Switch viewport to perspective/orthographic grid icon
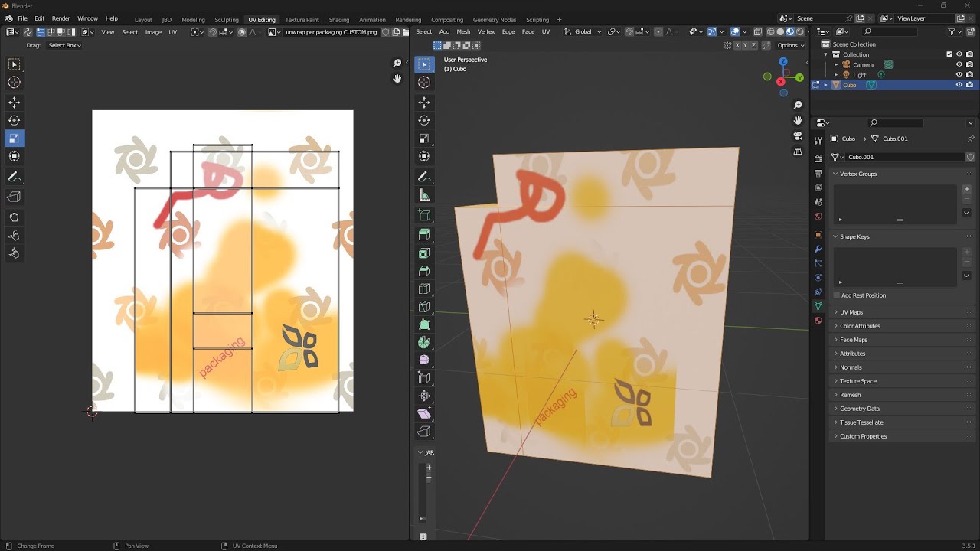 tap(798, 152)
